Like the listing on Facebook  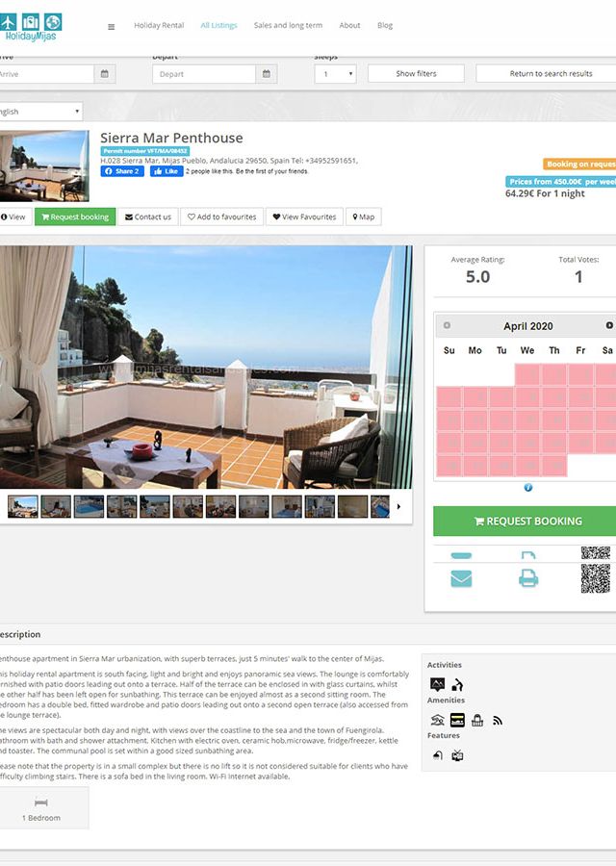167,171
